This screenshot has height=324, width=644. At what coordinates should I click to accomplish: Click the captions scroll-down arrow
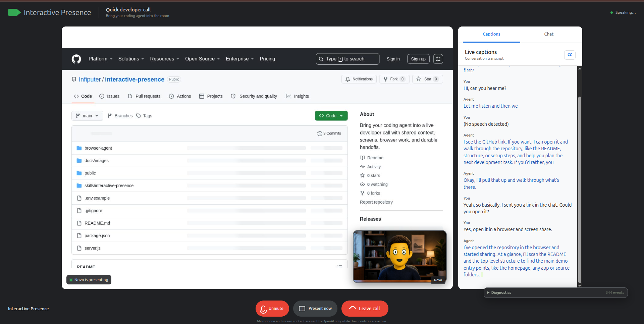[x=580, y=286]
